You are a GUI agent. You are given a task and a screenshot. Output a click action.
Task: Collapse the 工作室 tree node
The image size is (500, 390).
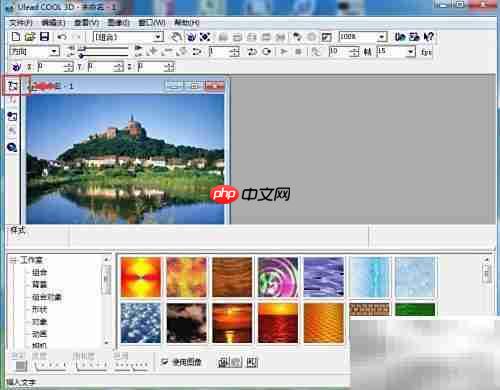(x=13, y=260)
